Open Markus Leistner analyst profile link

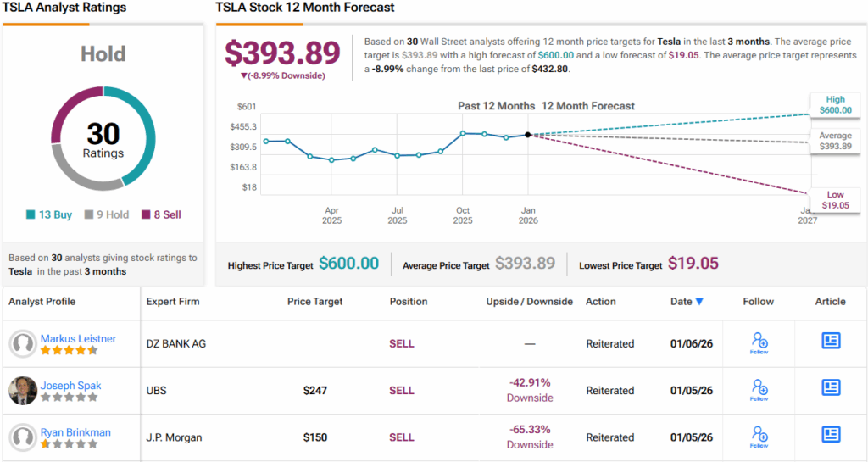[78, 339]
